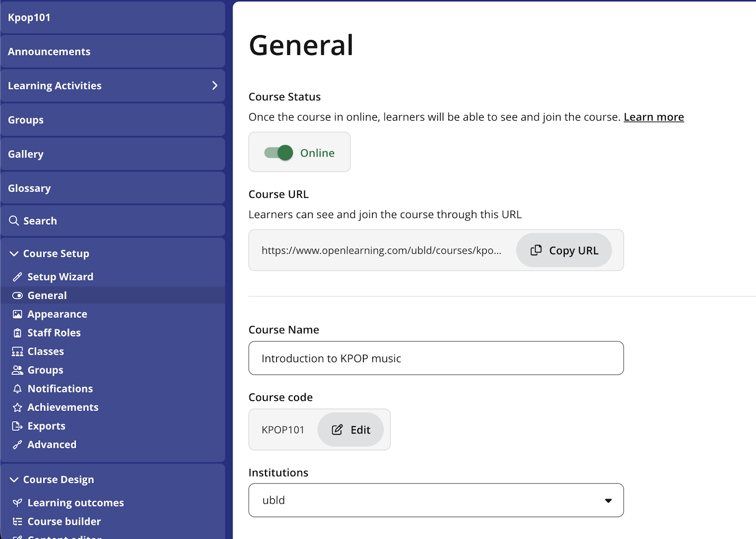
Task: Go to the Glossary page
Action: tap(29, 188)
